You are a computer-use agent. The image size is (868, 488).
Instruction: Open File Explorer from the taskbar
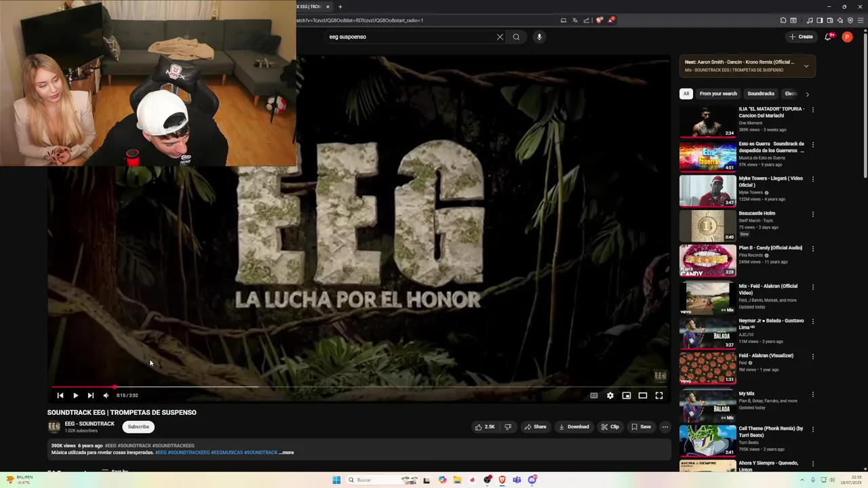tap(457, 480)
